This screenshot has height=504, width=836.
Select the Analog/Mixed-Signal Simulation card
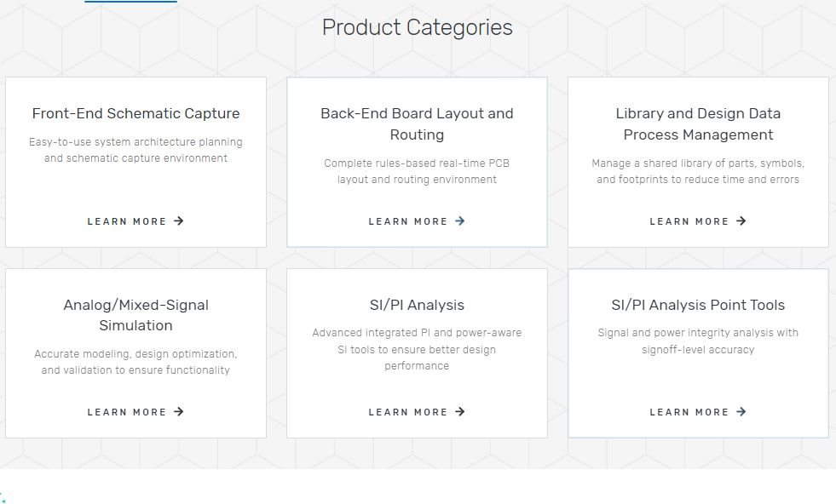tap(135, 352)
